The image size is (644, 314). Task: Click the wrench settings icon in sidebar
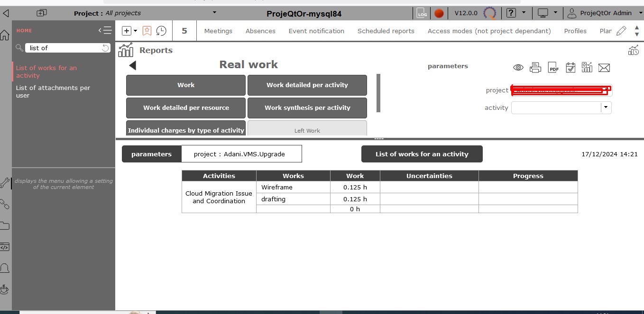[x=5, y=183]
